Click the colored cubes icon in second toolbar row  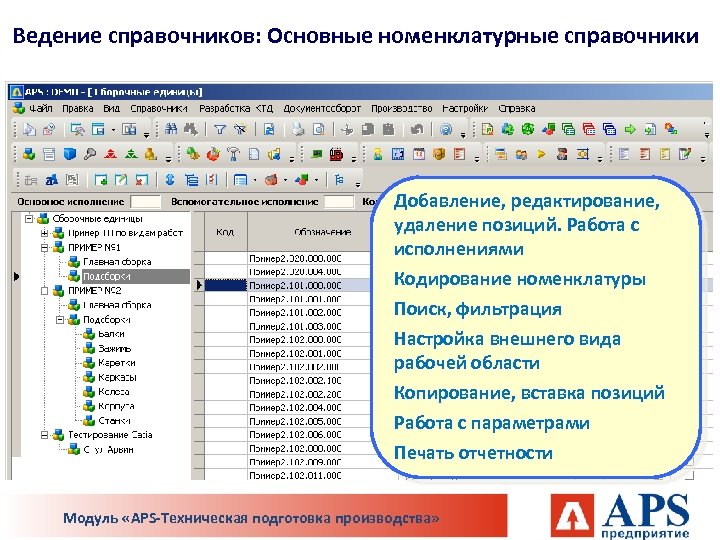[x=29, y=154]
